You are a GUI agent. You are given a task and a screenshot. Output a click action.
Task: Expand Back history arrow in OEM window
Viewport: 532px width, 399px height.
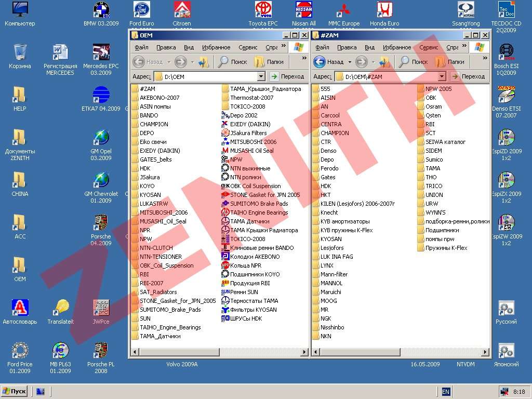[169, 62]
